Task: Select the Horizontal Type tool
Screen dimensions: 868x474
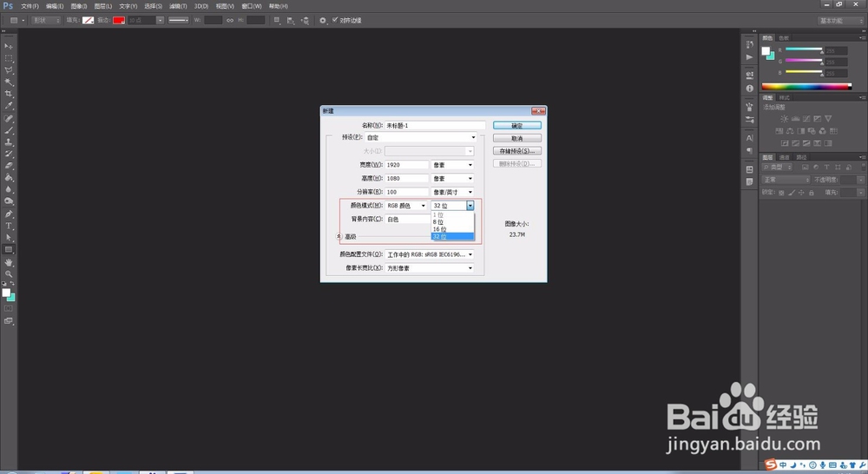Action: (9, 226)
